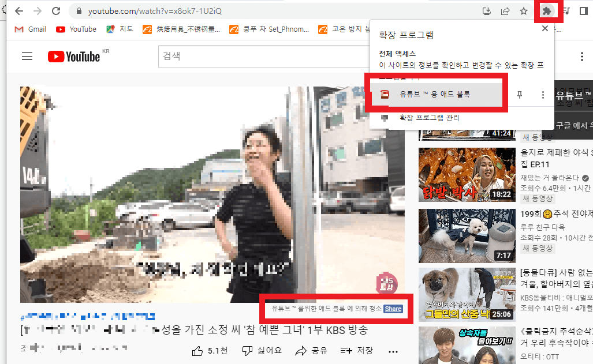Reload the page
This screenshot has height=364, width=593.
55,10
